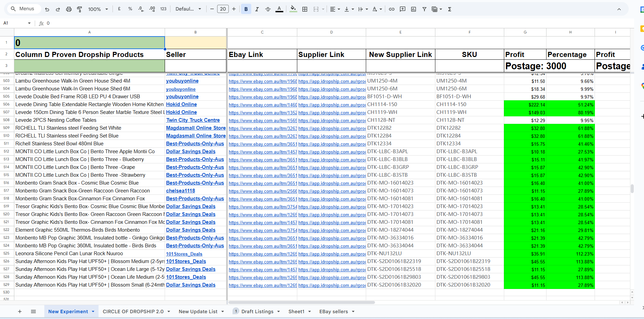This screenshot has height=319, width=644.
Task: Increase decimal places icon
Action: (x=152, y=9)
